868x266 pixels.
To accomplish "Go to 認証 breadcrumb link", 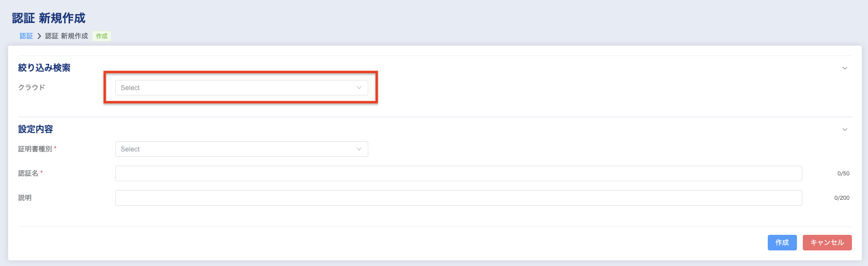I will 26,36.
